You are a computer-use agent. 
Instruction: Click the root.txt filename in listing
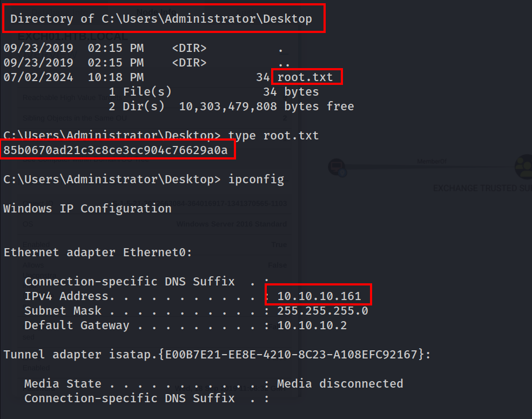pos(305,77)
